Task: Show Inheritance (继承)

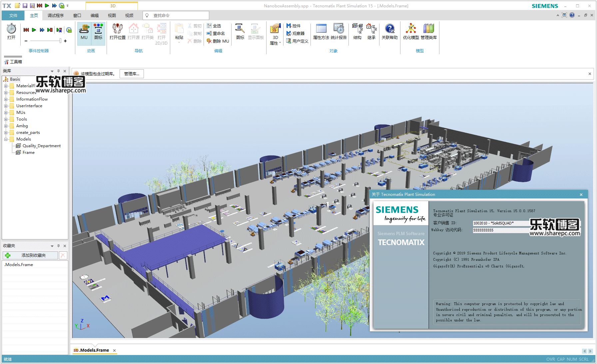Action: click(371, 32)
